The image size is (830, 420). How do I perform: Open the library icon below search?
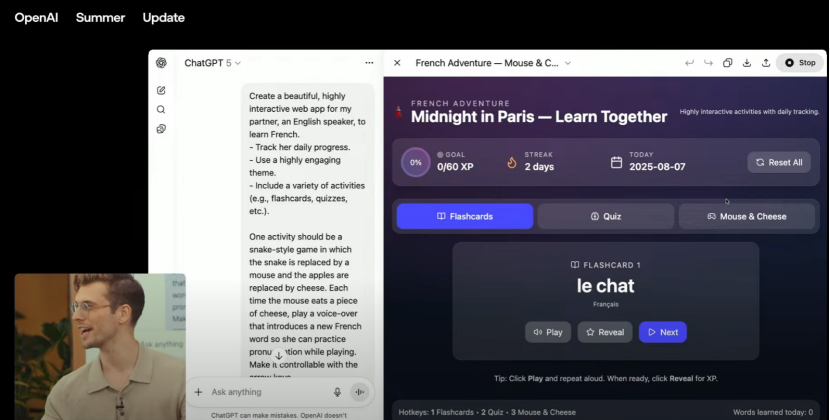pos(161,129)
